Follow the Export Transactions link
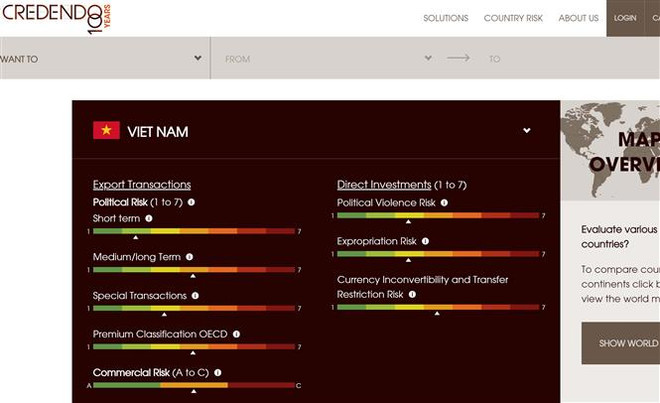Viewport: 660px width, 403px height. pos(141,185)
